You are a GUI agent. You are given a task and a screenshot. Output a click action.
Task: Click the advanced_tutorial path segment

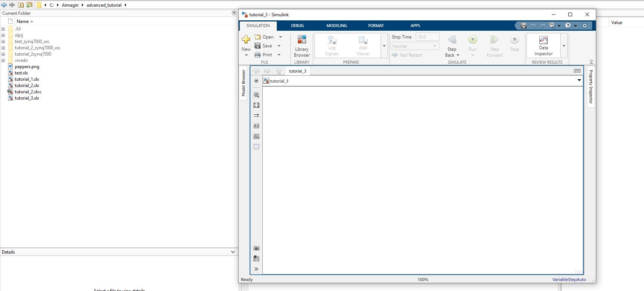(x=104, y=5)
